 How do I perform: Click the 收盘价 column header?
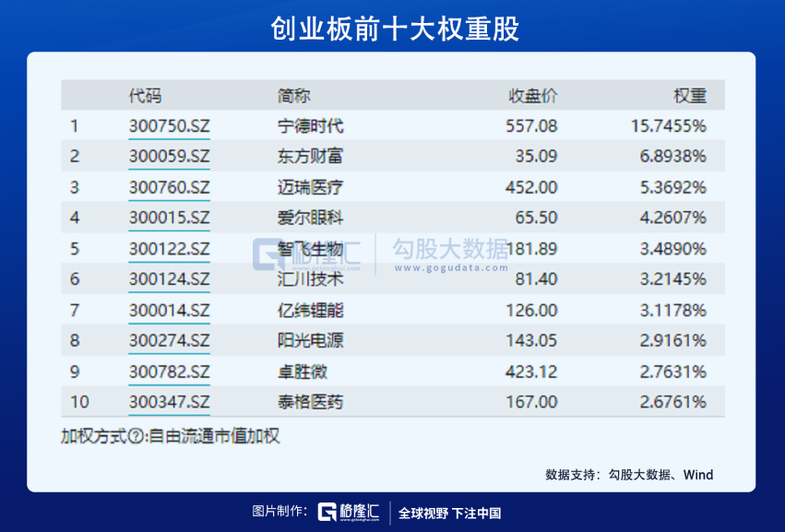click(532, 96)
